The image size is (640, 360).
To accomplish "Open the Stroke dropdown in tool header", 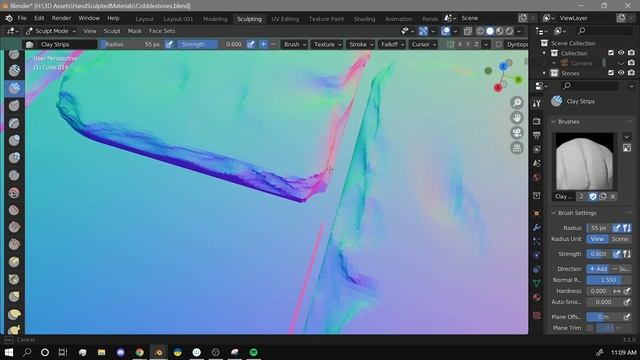I will coord(361,44).
